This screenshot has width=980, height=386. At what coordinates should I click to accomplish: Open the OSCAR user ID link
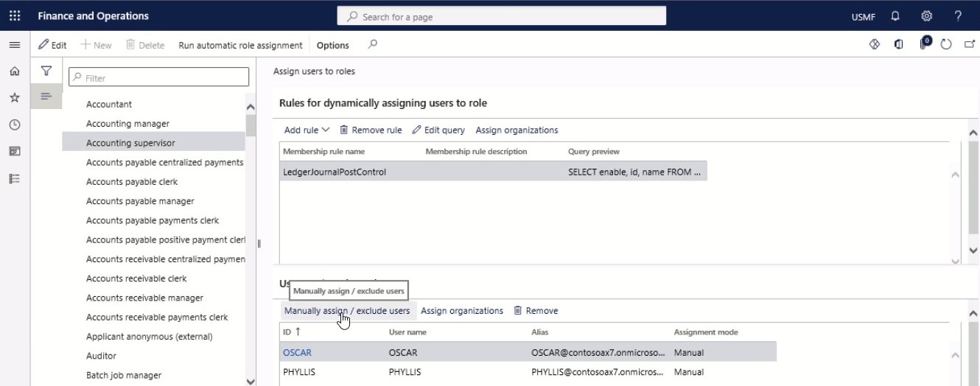[x=297, y=352]
